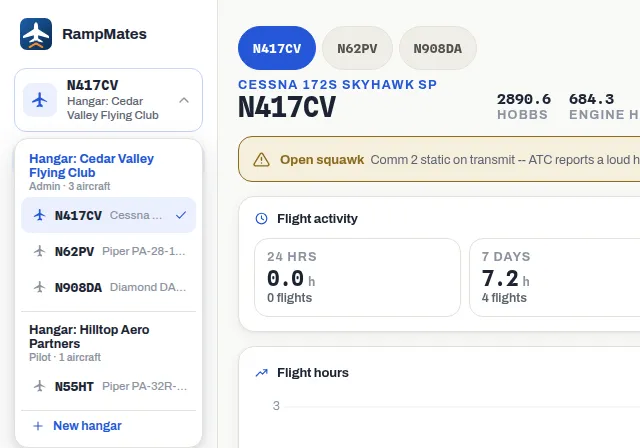Click the Open squawk warning triangle icon

click(261, 160)
